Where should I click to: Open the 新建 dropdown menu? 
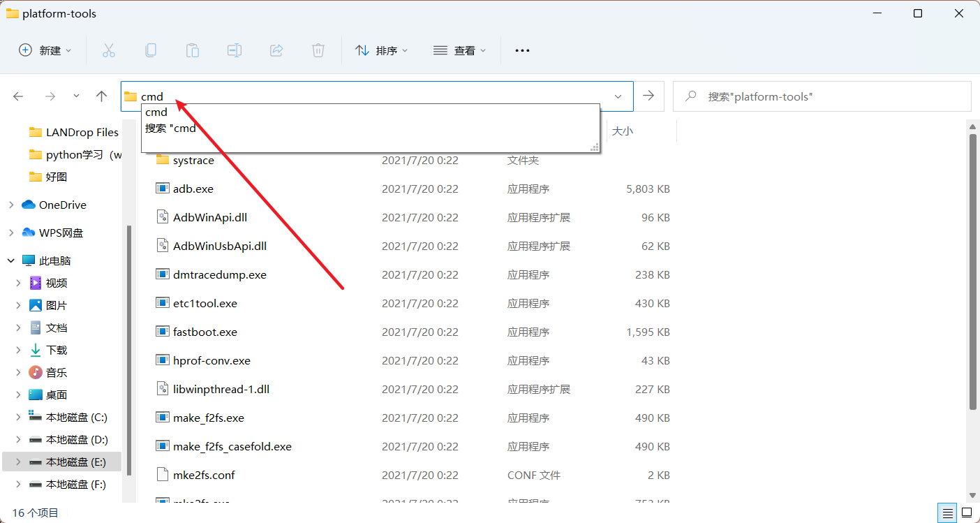click(45, 50)
